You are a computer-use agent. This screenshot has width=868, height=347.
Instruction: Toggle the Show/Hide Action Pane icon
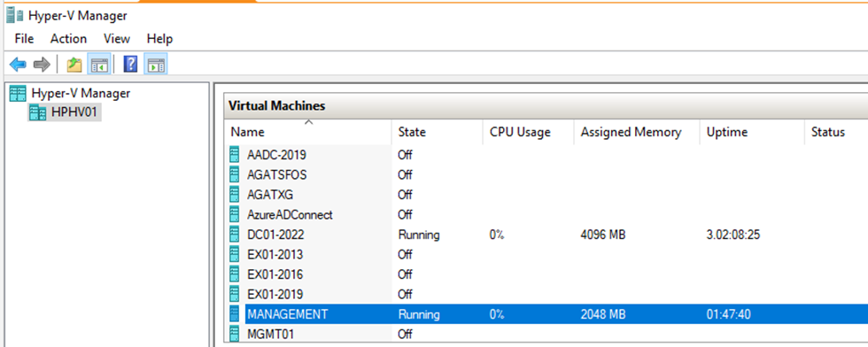tap(156, 65)
